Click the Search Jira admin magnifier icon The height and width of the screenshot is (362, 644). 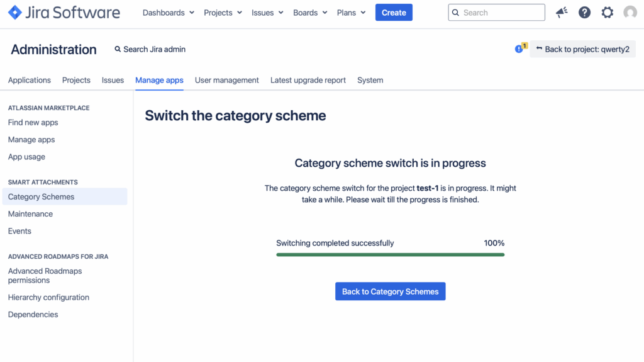118,49
